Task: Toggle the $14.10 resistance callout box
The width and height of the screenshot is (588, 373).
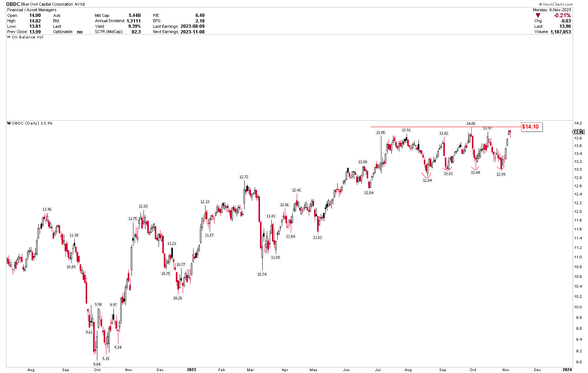Action: [532, 127]
